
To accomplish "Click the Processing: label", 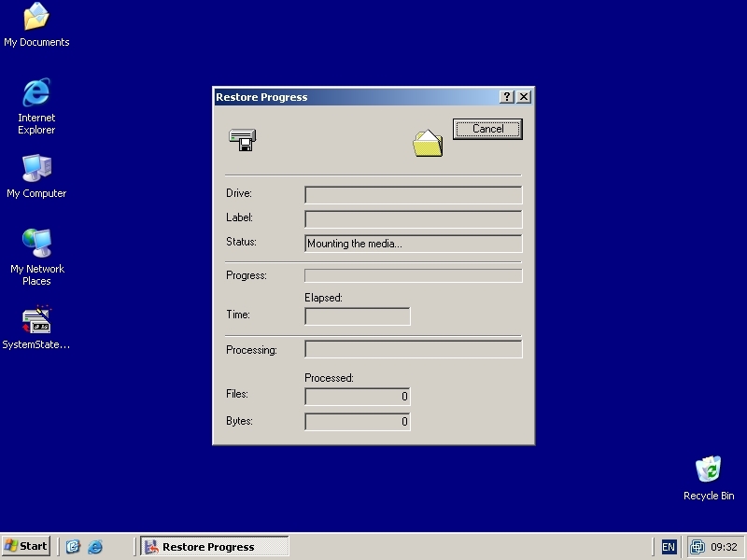I will tap(251, 350).
